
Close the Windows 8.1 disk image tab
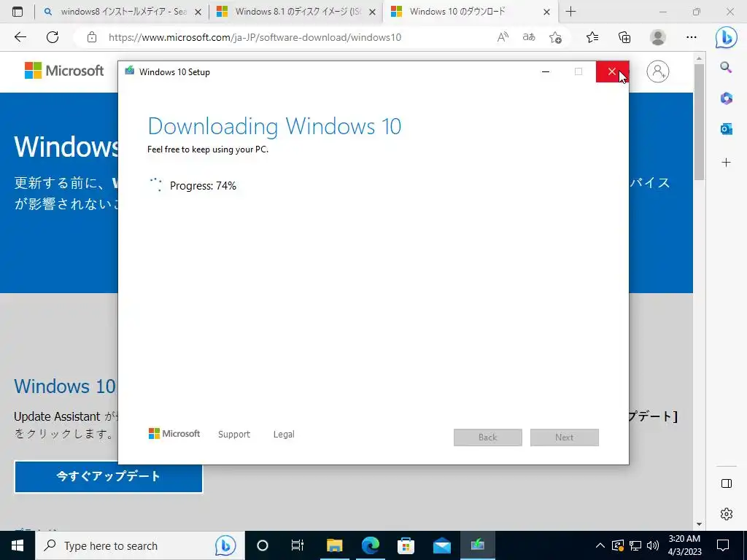pyautogui.click(x=373, y=12)
